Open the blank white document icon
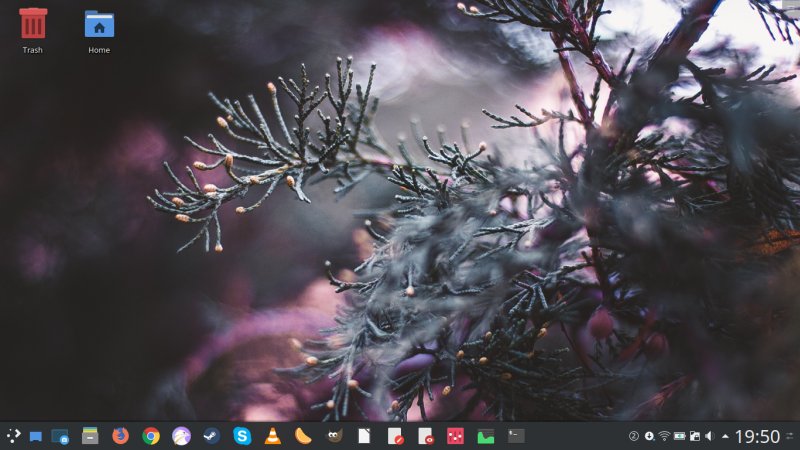Screen dimensions: 800x450 pos(364,436)
